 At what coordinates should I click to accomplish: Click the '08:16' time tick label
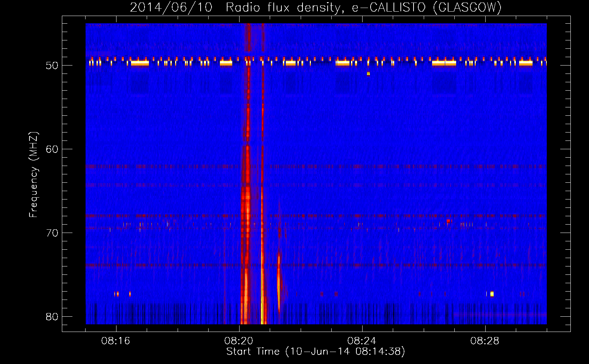pyautogui.click(x=116, y=341)
